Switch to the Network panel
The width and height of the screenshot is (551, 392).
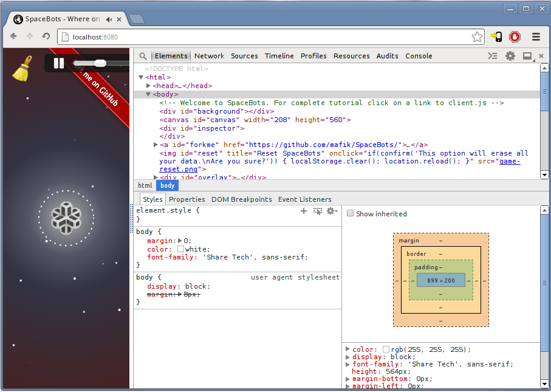[x=209, y=56]
